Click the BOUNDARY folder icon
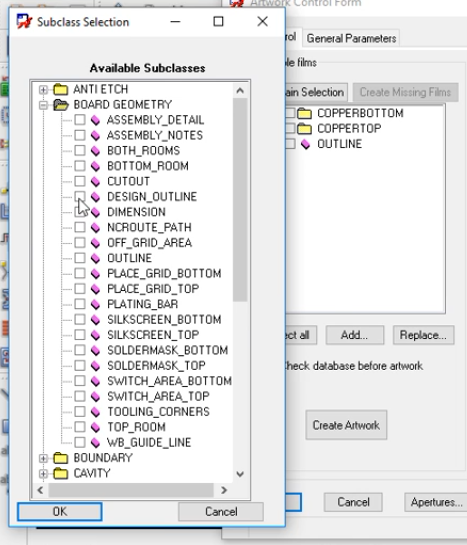The width and height of the screenshot is (467, 545). coord(60,458)
